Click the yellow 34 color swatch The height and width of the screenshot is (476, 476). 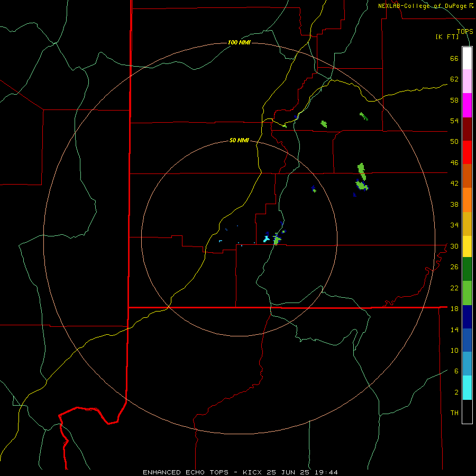click(x=467, y=246)
